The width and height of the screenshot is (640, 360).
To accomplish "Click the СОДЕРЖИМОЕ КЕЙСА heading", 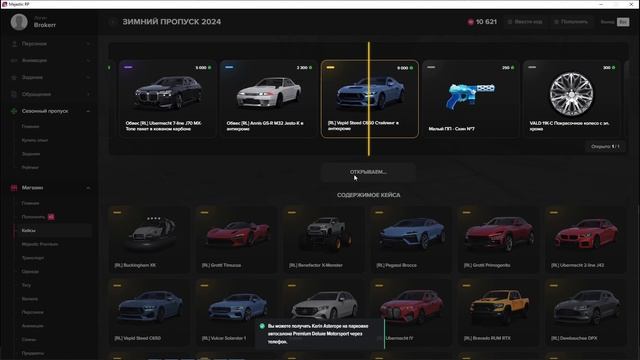I will 368,195.
